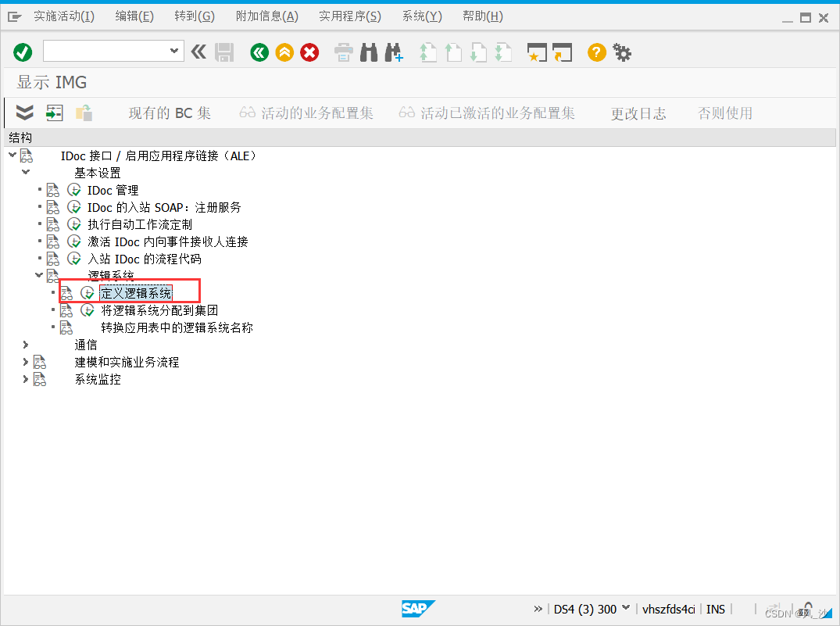This screenshot has width=840, height=626.
Task: Click 活动已激活的业务配置集 button
Action: (x=487, y=113)
